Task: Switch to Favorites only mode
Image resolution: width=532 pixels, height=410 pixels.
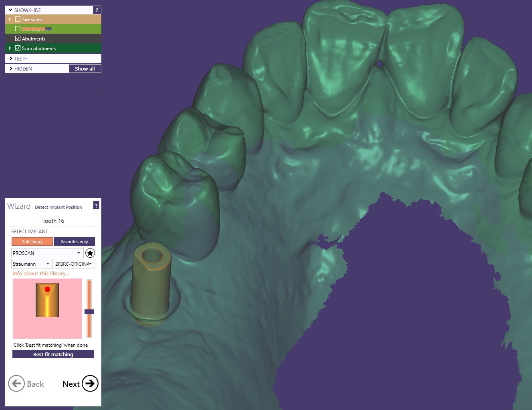Action: (75, 241)
